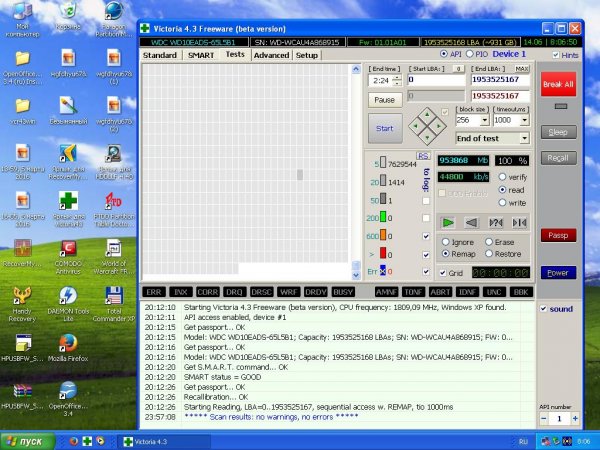Click DAEMON Tools Lite desktop icon
Screen dimensions: 600x450
pyautogui.click(x=68, y=303)
